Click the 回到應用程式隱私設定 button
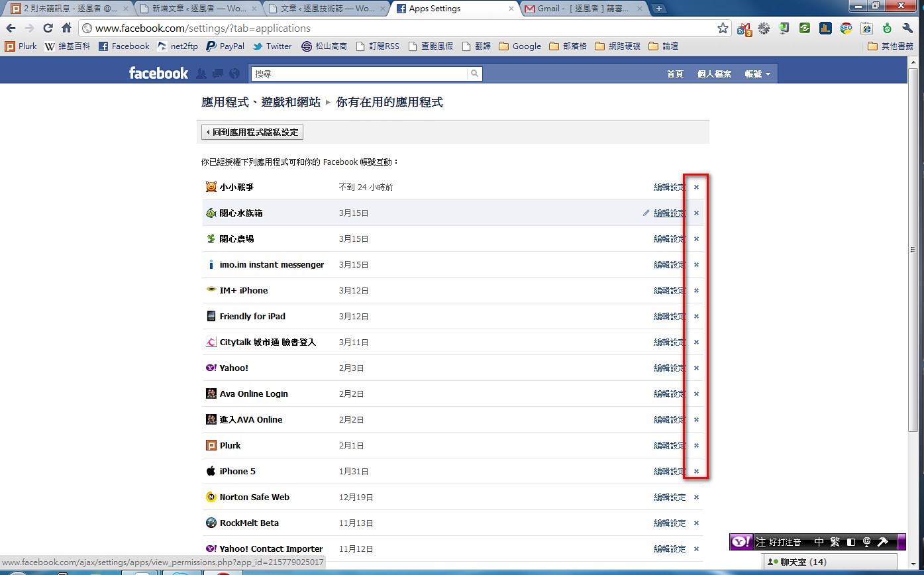Image resolution: width=924 pixels, height=575 pixels. (x=252, y=132)
